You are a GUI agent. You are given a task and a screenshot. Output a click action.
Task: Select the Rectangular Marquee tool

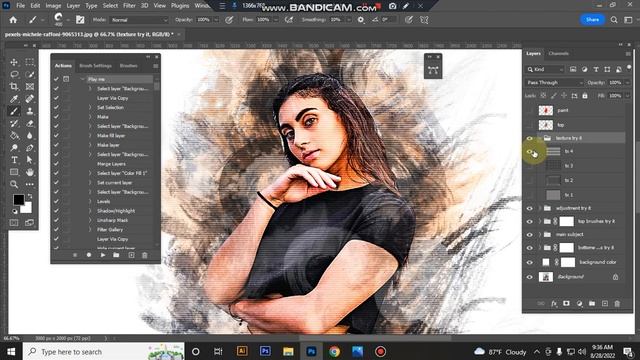coord(30,62)
